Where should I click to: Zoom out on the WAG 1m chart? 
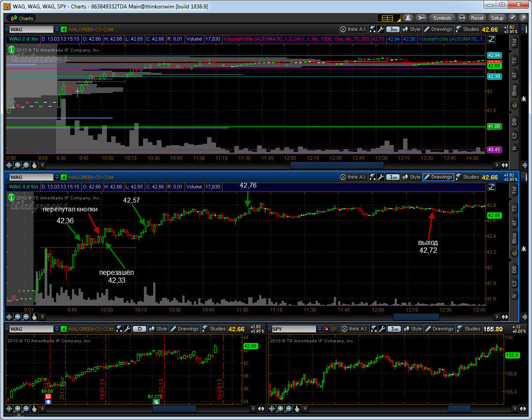tap(26, 317)
